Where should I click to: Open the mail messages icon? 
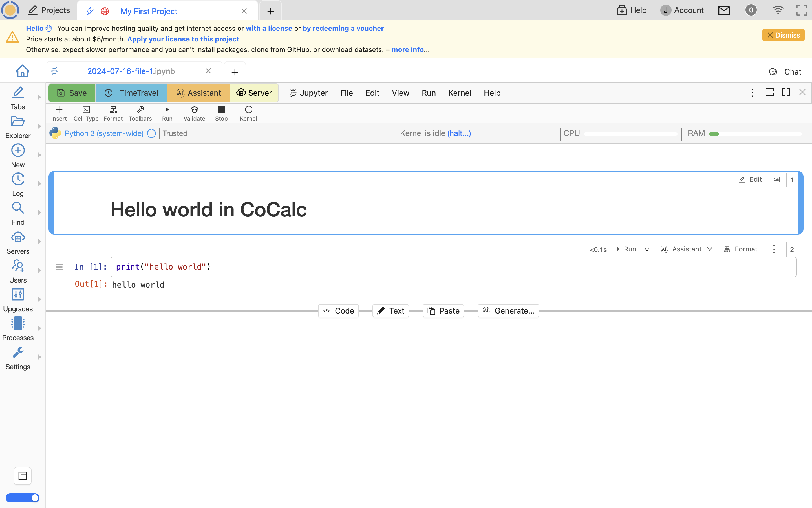pyautogui.click(x=724, y=10)
